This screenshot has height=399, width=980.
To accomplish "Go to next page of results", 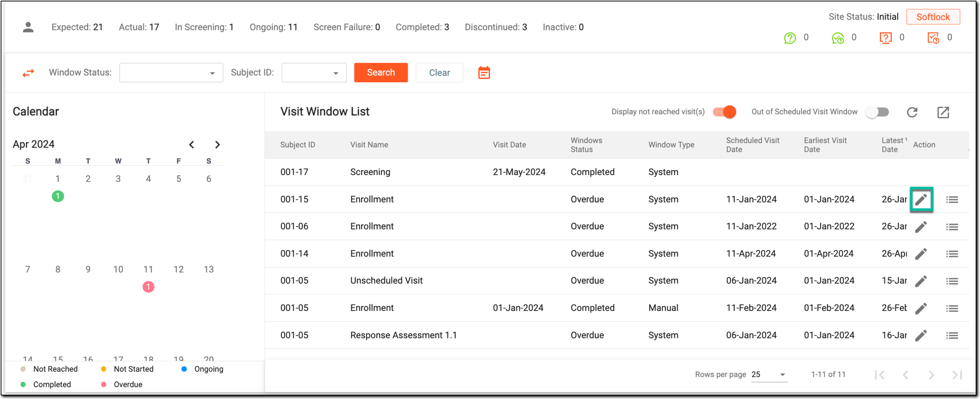I will 931,375.
